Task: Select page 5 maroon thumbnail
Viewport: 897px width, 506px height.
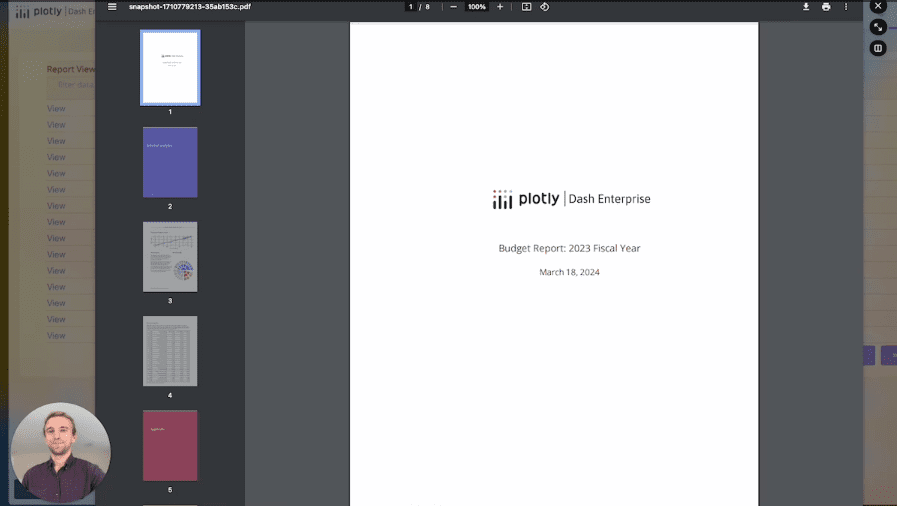Action: pyautogui.click(x=170, y=445)
